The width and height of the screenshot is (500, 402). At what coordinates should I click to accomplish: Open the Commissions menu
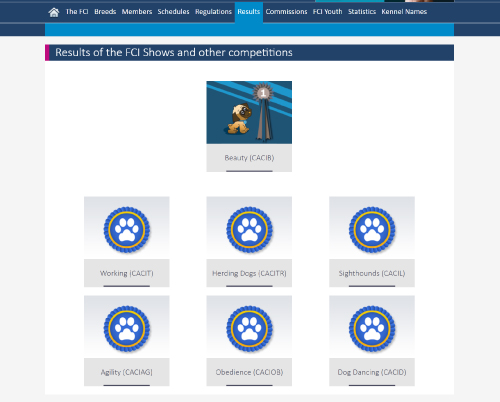[x=286, y=12]
